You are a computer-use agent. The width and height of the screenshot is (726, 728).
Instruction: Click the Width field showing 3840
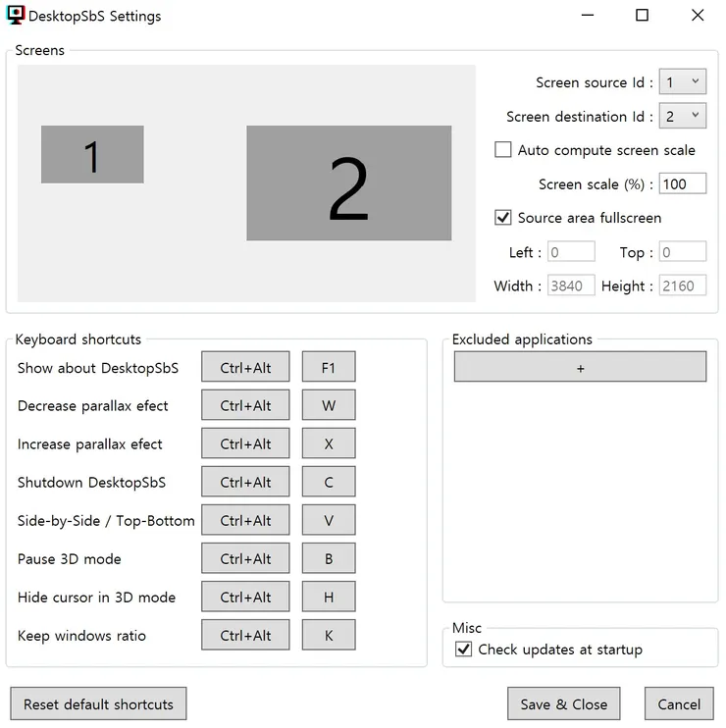click(571, 286)
